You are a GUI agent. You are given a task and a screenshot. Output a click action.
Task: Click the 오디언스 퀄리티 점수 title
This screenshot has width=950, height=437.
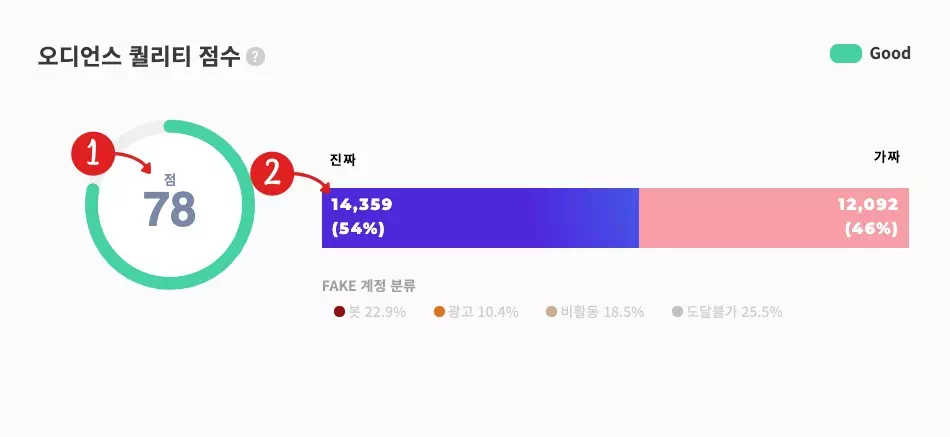point(139,56)
